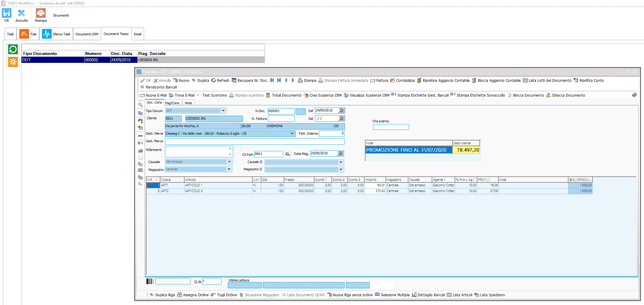Click the book icon at toolbar right end
This screenshot has width=644, height=305.
point(634,95)
